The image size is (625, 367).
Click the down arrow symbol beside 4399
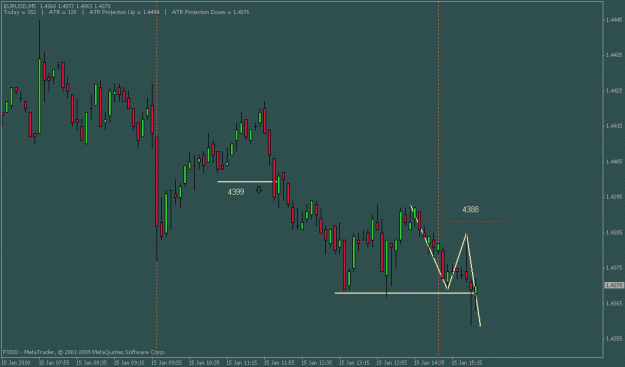pos(259,190)
